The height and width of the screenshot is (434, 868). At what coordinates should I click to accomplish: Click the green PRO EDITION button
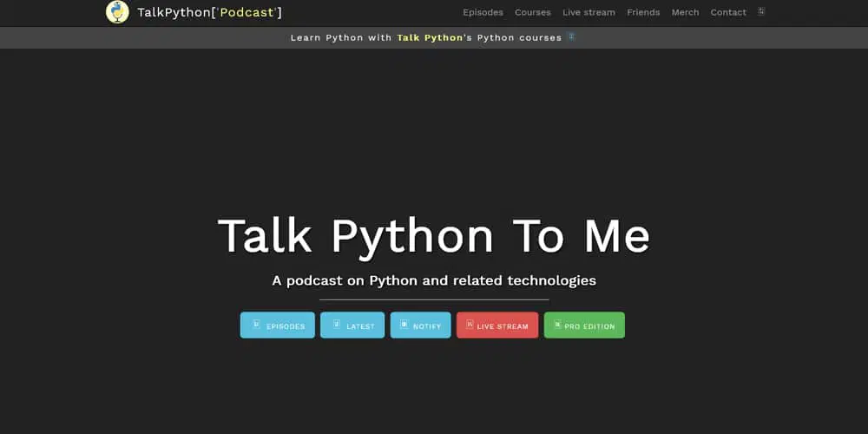point(584,325)
